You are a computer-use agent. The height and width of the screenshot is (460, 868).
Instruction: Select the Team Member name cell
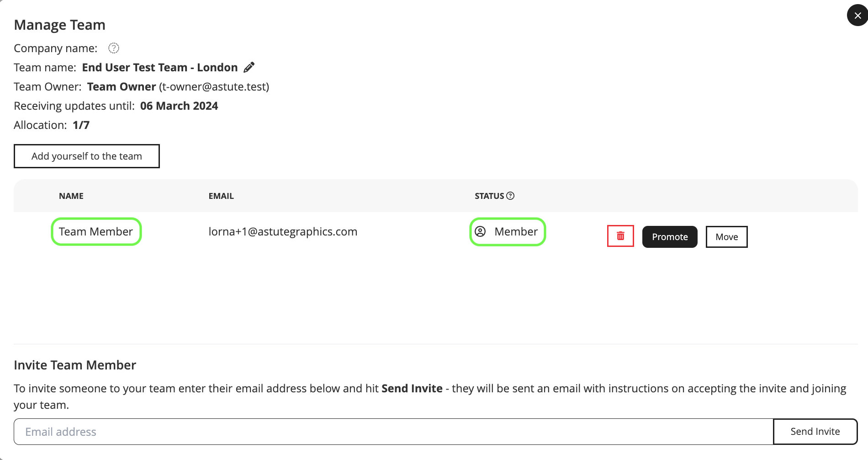(x=96, y=232)
